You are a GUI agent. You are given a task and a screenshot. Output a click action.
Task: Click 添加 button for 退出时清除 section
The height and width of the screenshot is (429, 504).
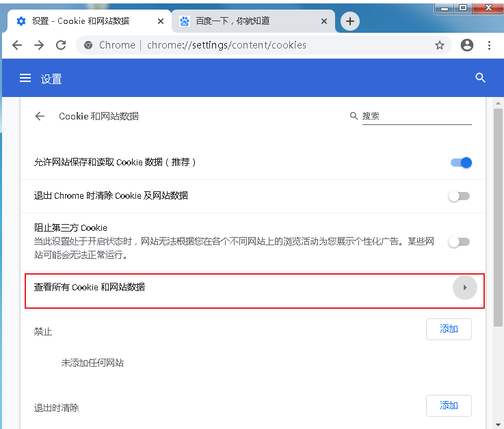(449, 406)
